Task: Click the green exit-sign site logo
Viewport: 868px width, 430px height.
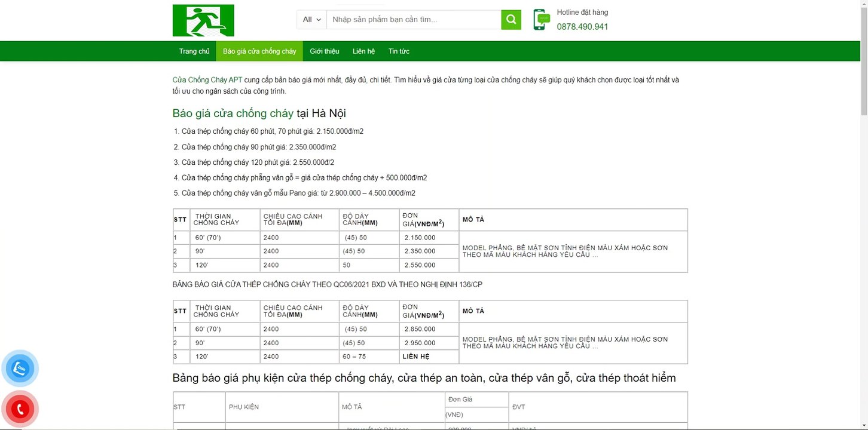Action: click(x=203, y=20)
